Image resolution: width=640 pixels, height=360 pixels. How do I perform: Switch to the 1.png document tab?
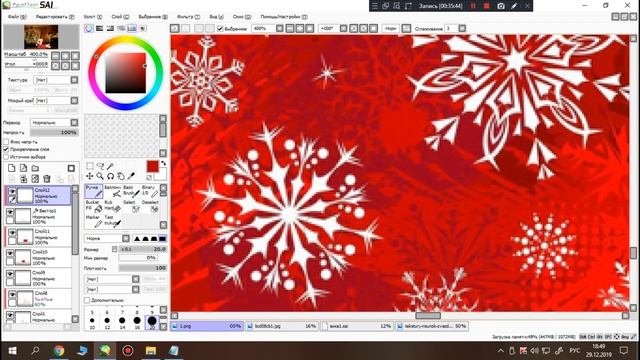[207, 326]
